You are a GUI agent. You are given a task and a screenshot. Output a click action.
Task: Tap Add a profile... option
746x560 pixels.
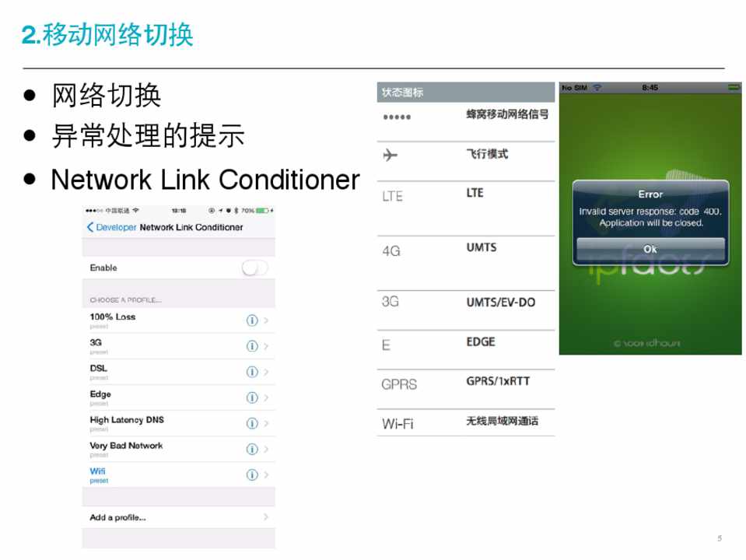tap(117, 517)
